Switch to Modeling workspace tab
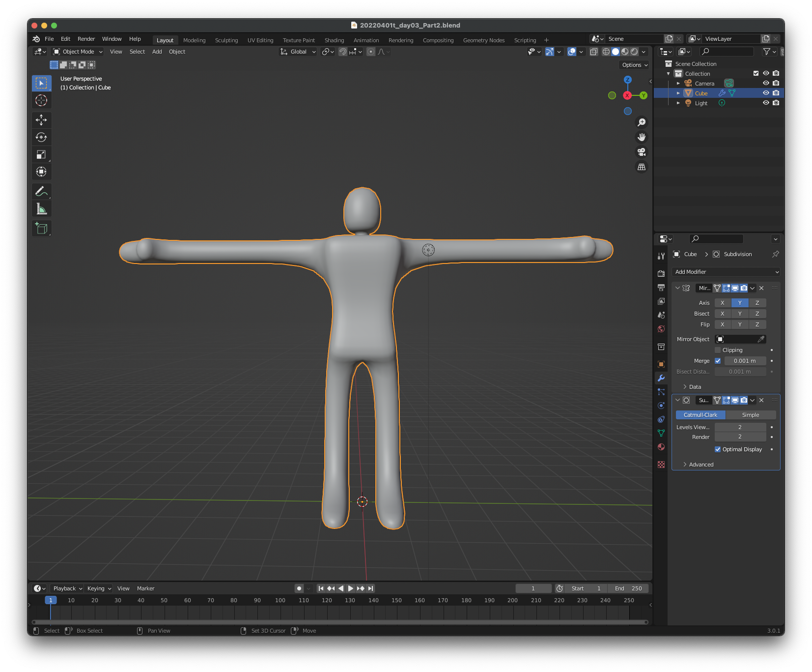The height and width of the screenshot is (672, 812). (194, 40)
